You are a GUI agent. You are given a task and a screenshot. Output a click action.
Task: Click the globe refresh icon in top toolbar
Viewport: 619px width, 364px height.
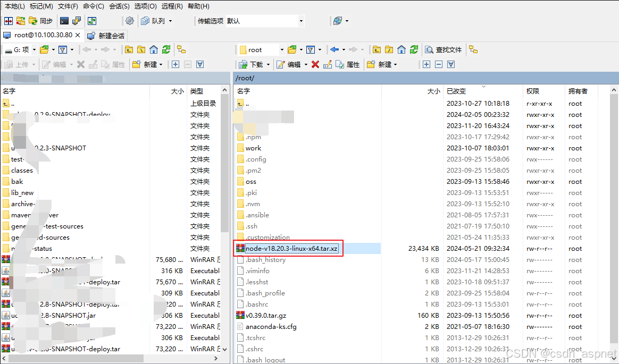(338, 21)
